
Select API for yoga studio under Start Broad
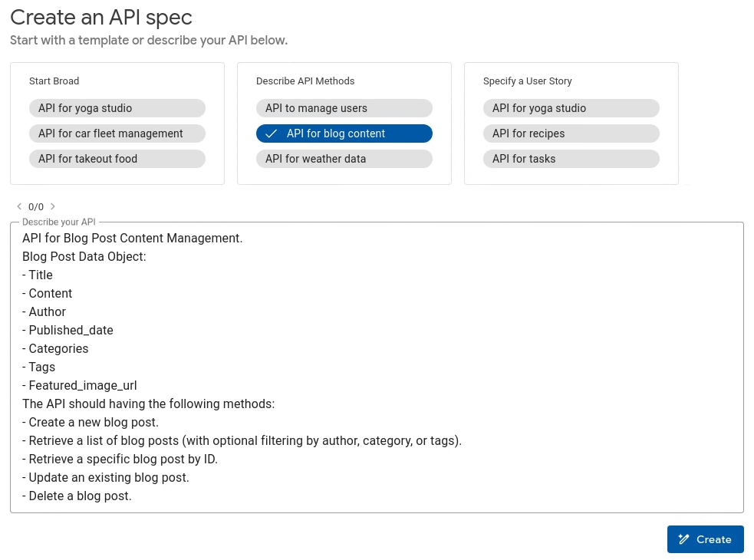117,108
